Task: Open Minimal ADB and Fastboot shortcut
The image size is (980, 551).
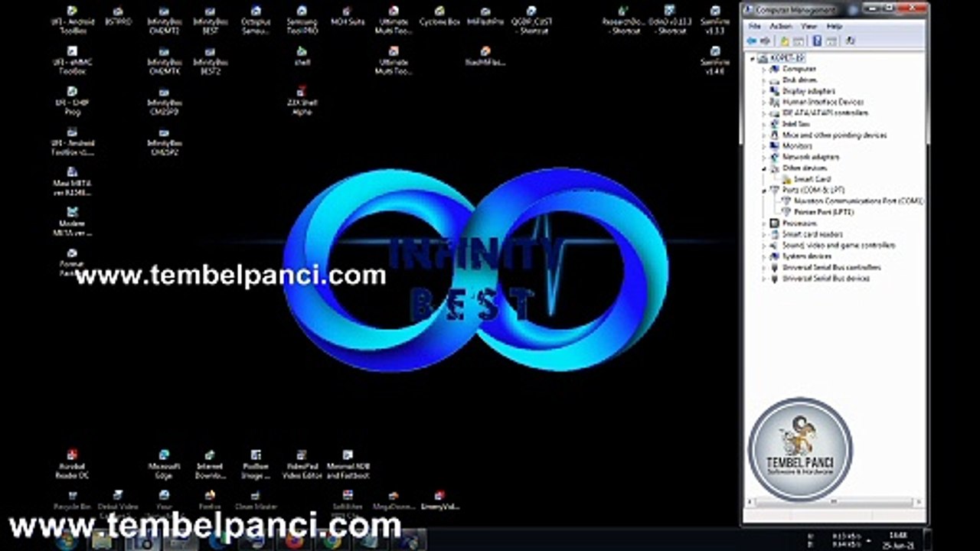Action: [348, 464]
